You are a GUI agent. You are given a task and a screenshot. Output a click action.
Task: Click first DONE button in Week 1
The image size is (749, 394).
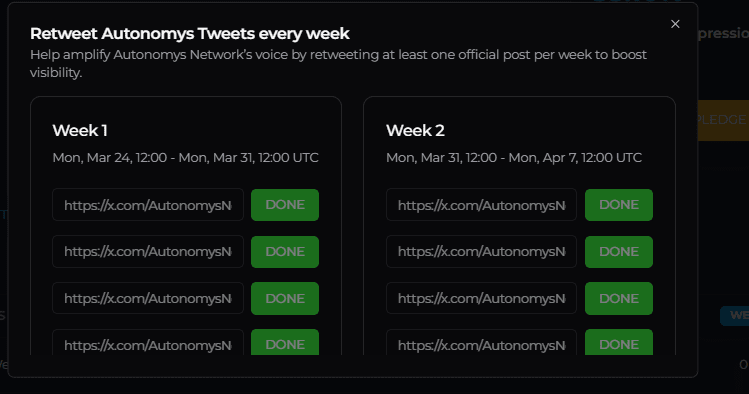coord(285,205)
